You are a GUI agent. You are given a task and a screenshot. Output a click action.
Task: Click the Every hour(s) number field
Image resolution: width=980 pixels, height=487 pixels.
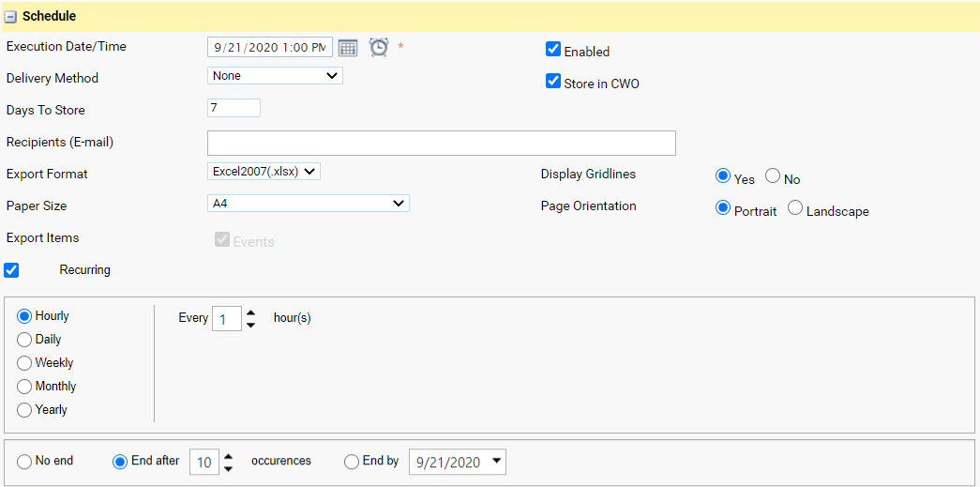(227, 318)
